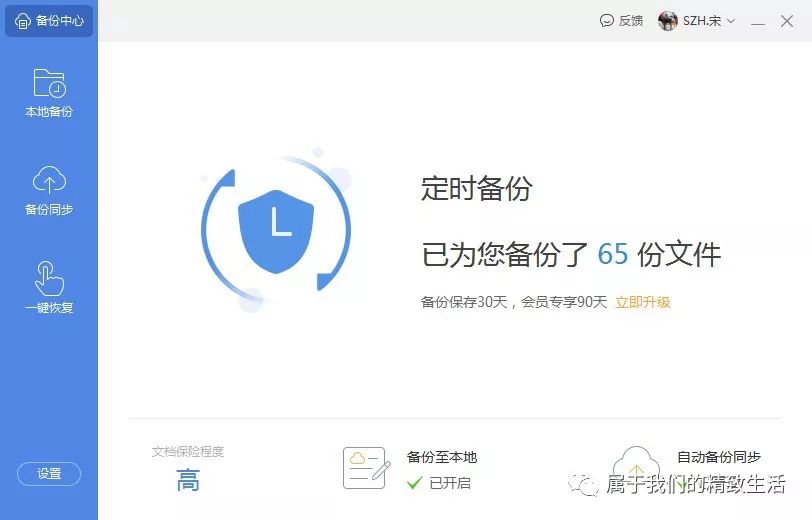The image size is (812, 520).
Task: Select 本地备份 in the sidebar
Action: coord(49,93)
